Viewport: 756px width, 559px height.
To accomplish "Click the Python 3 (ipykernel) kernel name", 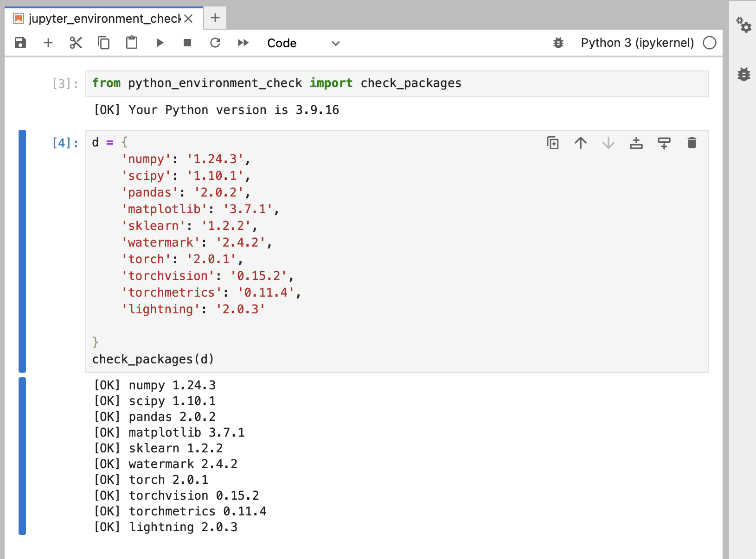I will [x=637, y=43].
